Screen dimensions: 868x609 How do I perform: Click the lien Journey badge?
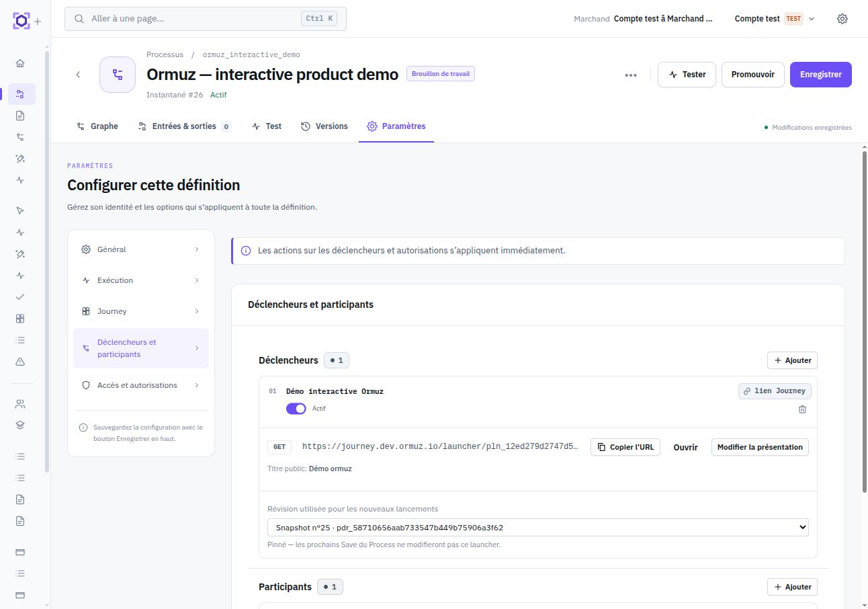coord(775,391)
